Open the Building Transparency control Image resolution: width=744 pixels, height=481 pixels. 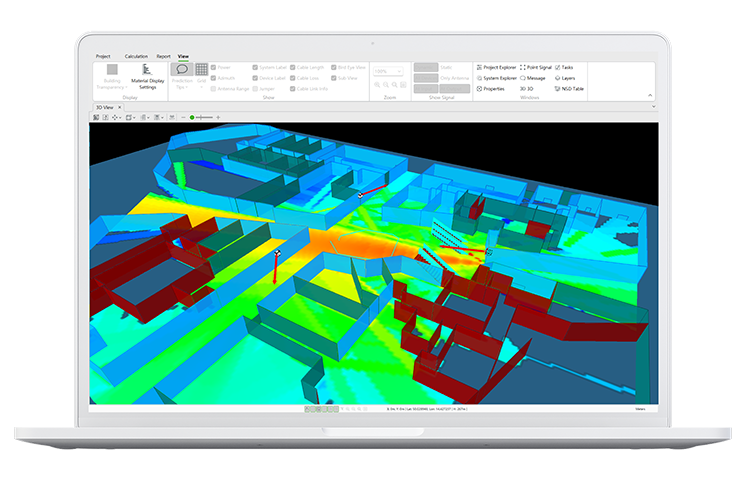[112, 76]
